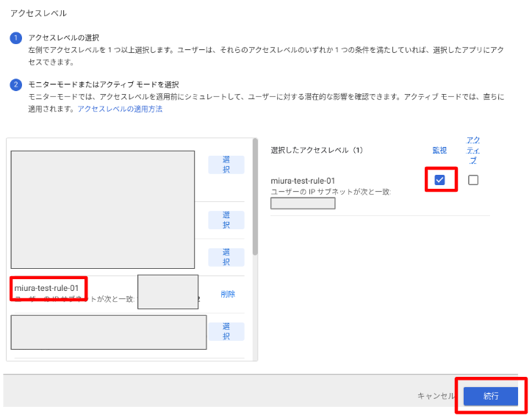Image resolution: width=532 pixels, height=418 pixels.
Task: Click the アクセスレベル dialog title
Action: pos(38,13)
